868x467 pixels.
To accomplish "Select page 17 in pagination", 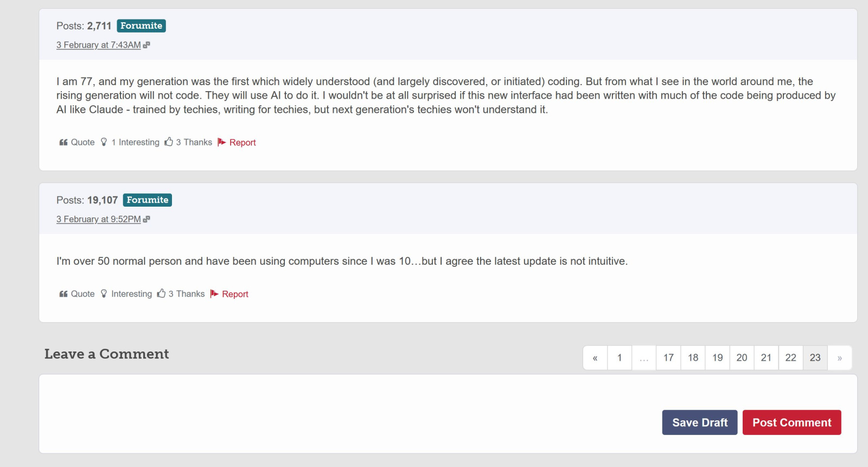I will [668, 358].
